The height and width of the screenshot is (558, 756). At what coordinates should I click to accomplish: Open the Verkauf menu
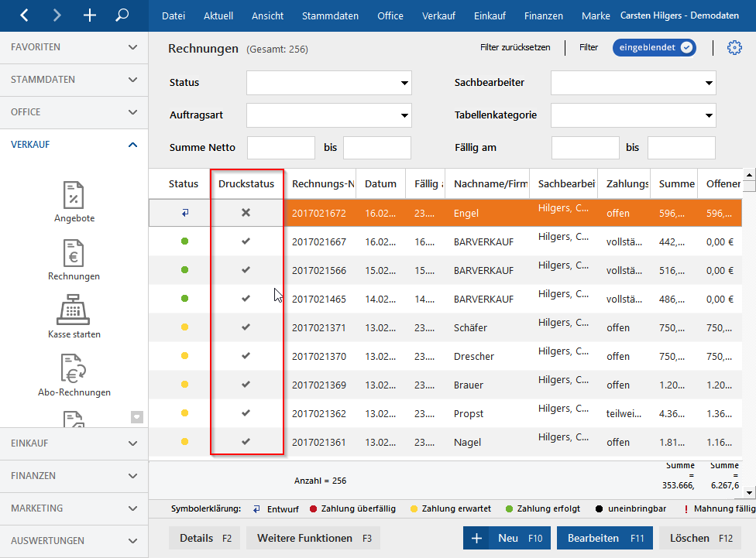438,16
